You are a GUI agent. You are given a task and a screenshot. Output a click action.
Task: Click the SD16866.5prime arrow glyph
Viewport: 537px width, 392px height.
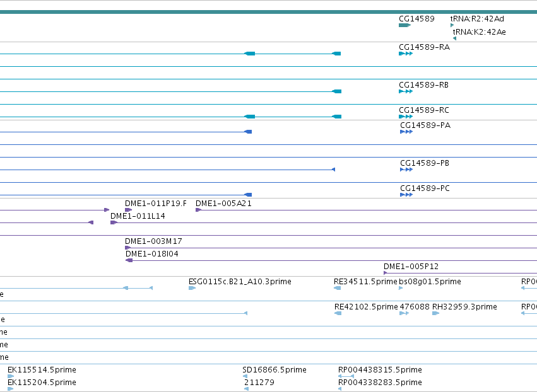coord(245,376)
